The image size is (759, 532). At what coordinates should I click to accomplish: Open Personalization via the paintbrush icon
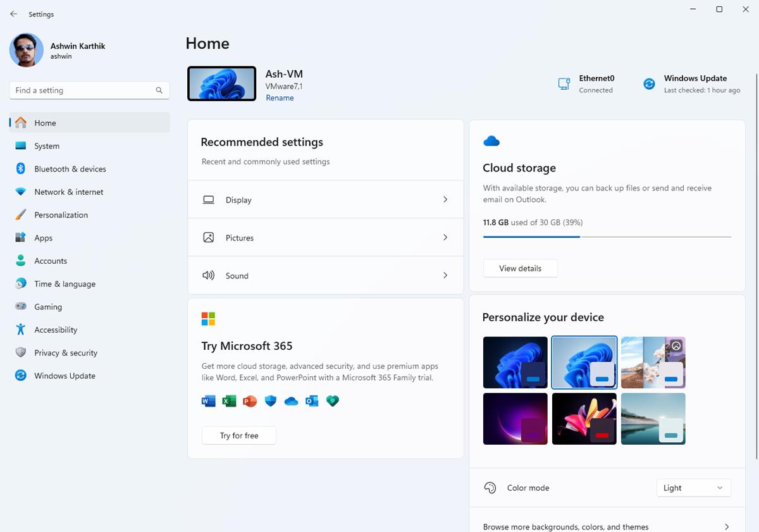click(20, 214)
